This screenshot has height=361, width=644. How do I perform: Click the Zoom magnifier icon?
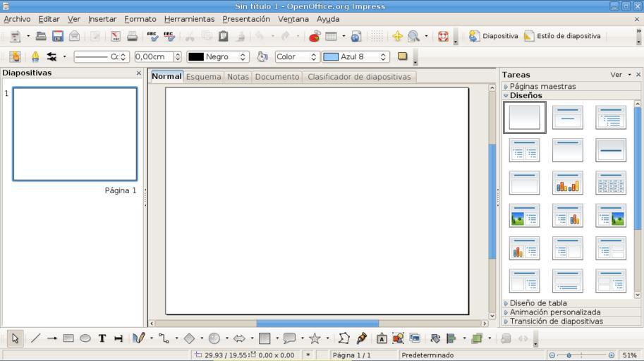point(413,36)
